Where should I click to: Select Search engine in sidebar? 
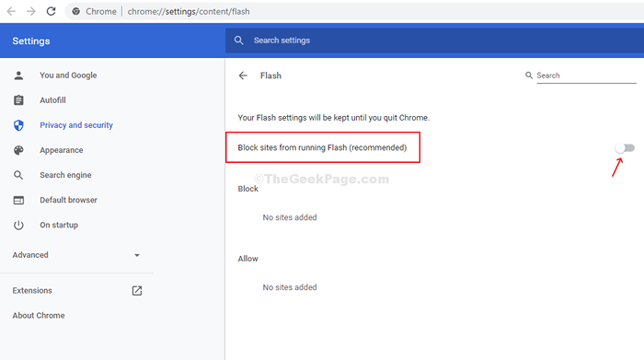[65, 175]
